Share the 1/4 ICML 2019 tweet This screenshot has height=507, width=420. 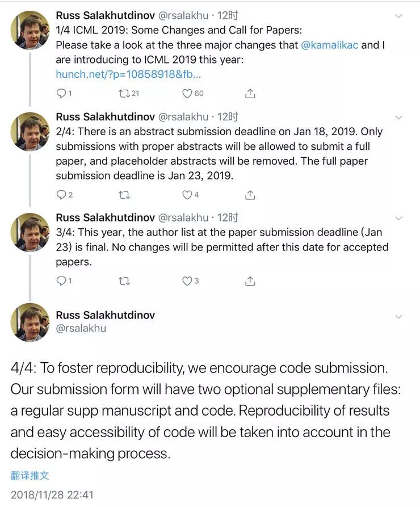(250, 93)
